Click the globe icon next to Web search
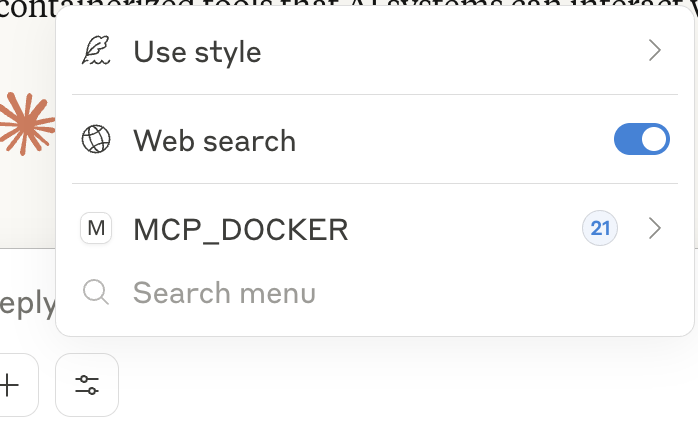 pyautogui.click(x=96, y=139)
